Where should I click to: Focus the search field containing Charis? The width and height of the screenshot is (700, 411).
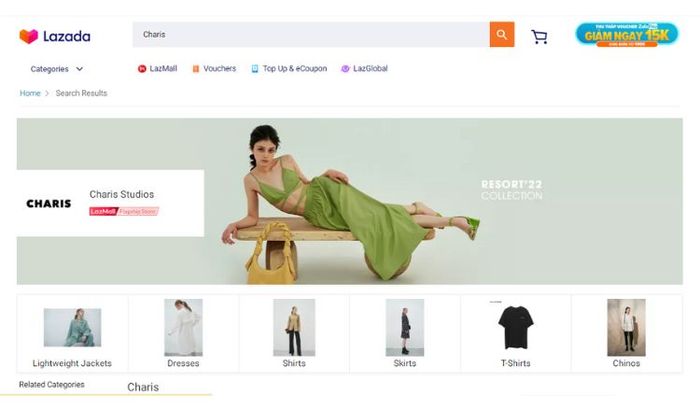click(311, 34)
